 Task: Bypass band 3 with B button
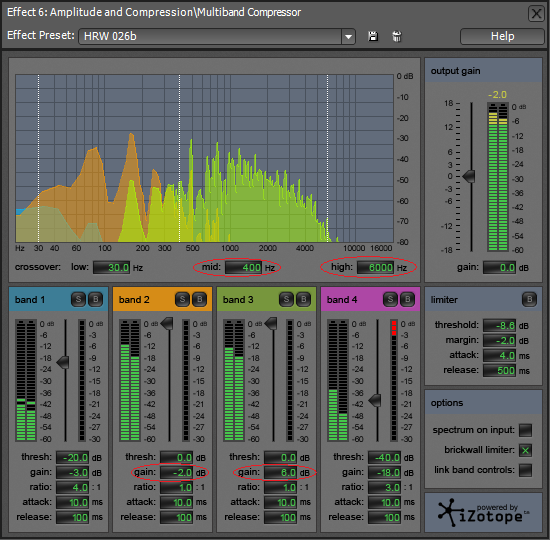304,299
